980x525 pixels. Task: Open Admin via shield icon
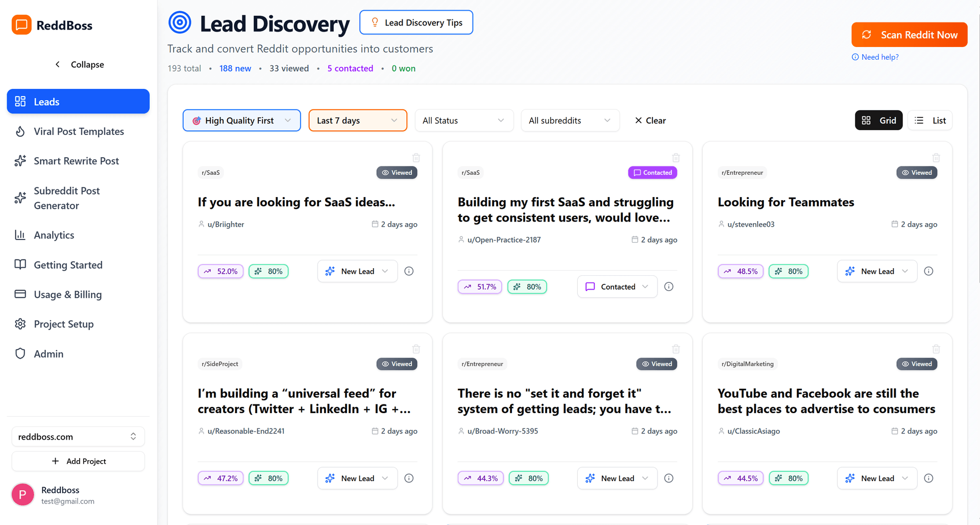(x=20, y=353)
